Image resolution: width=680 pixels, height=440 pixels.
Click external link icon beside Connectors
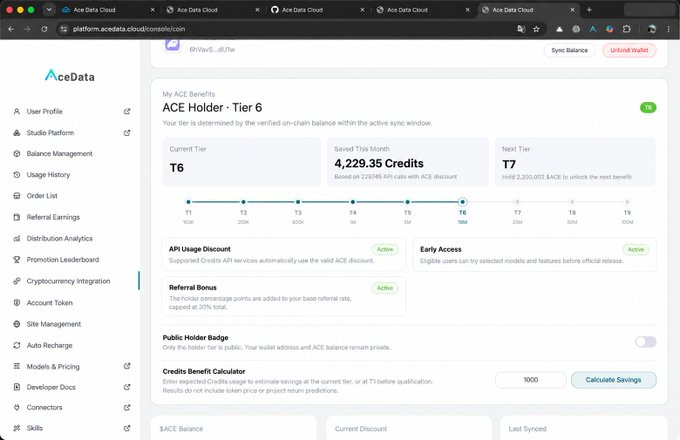tap(127, 407)
